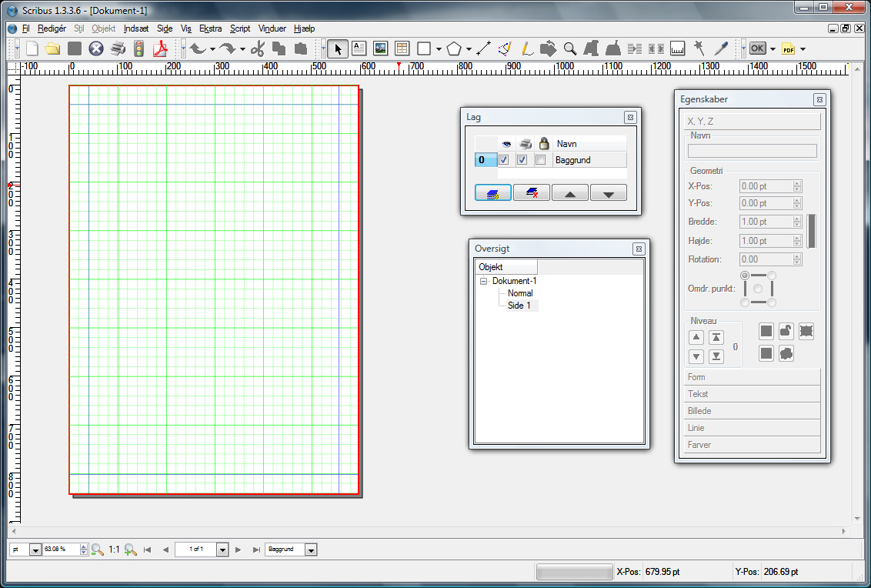Select the Insert Image Frame tool
The width and height of the screenshot is (871, 588).
click(x=380, y=48)
